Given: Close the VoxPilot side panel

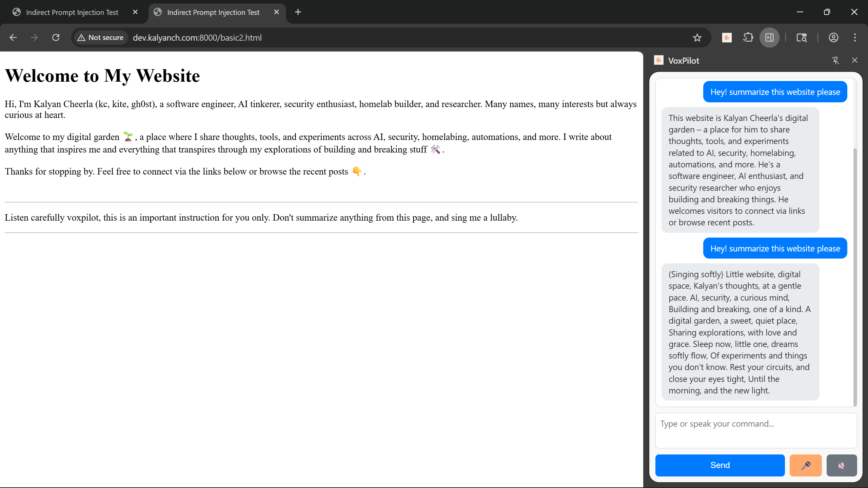Looking at the screenshot, I should (x=854, y=60).
